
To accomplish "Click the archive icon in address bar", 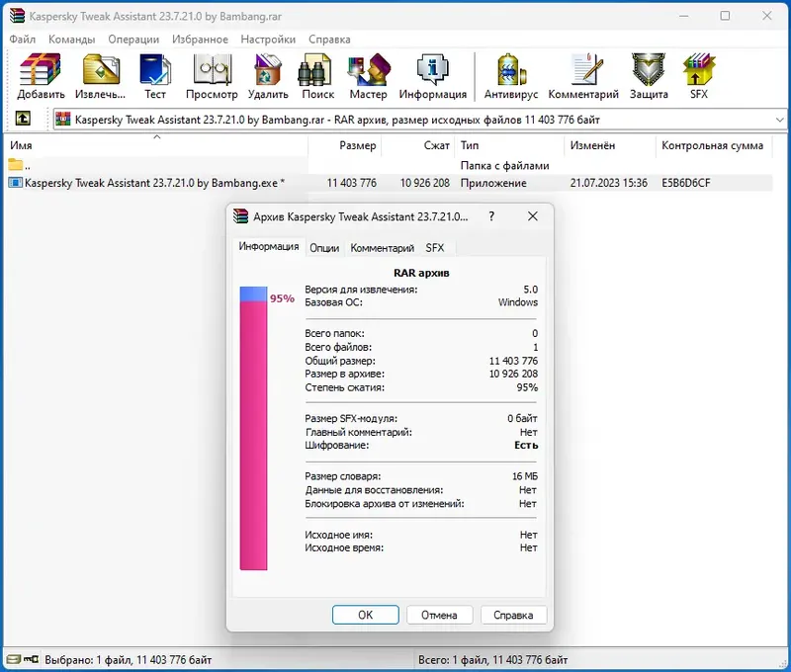I will (63, 119).
